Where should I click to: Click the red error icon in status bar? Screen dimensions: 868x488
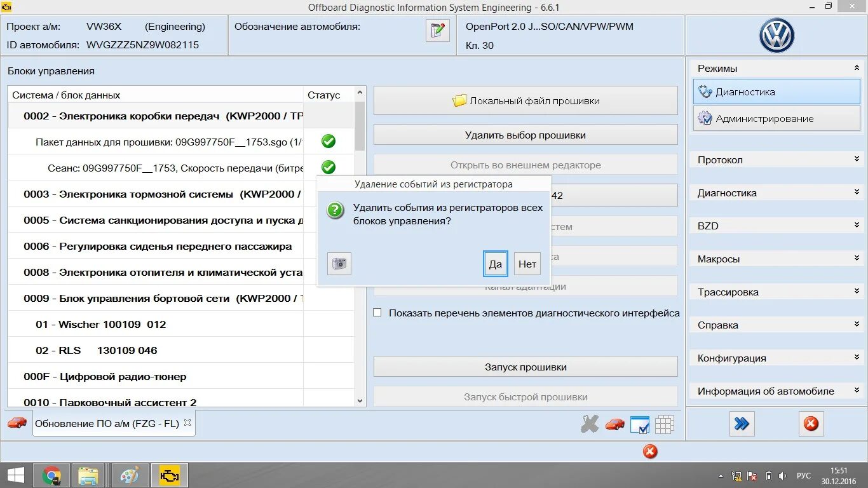(649, 452)
